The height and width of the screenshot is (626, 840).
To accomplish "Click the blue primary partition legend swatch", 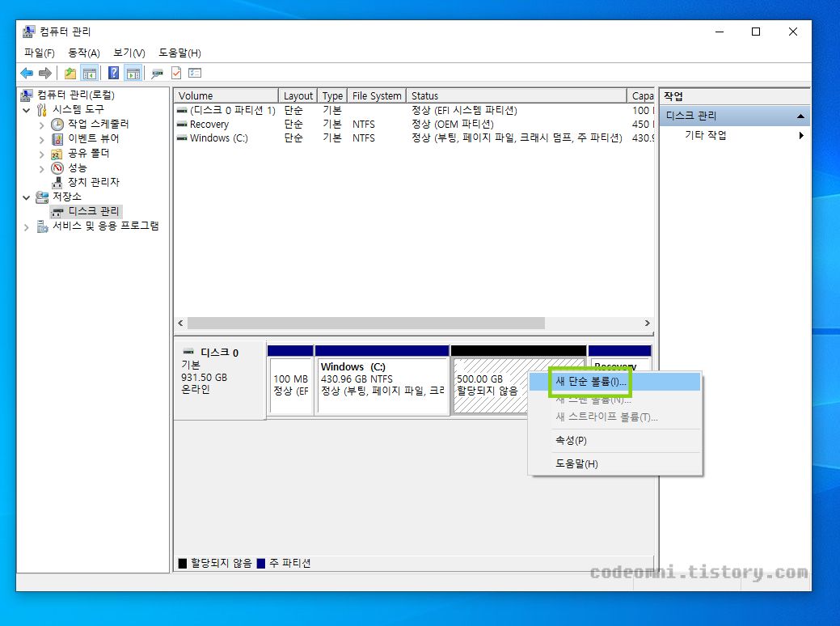I will [261, 563].
